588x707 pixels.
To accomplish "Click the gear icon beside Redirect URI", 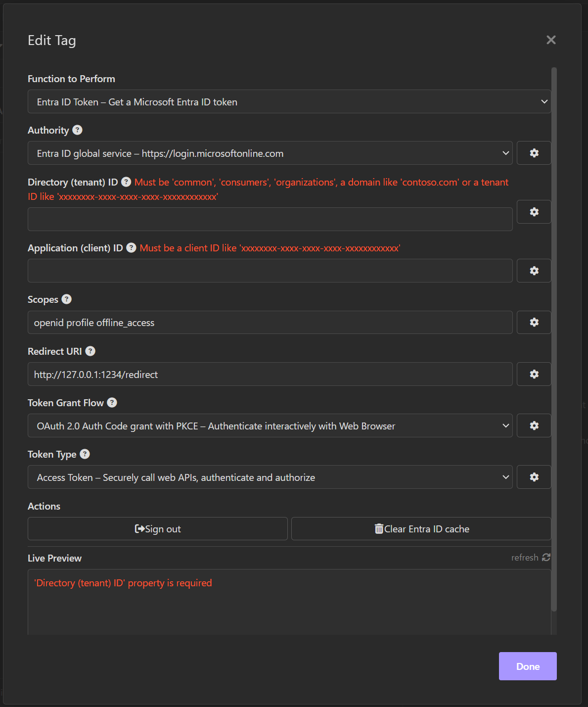I will click(x=534, y=374).
